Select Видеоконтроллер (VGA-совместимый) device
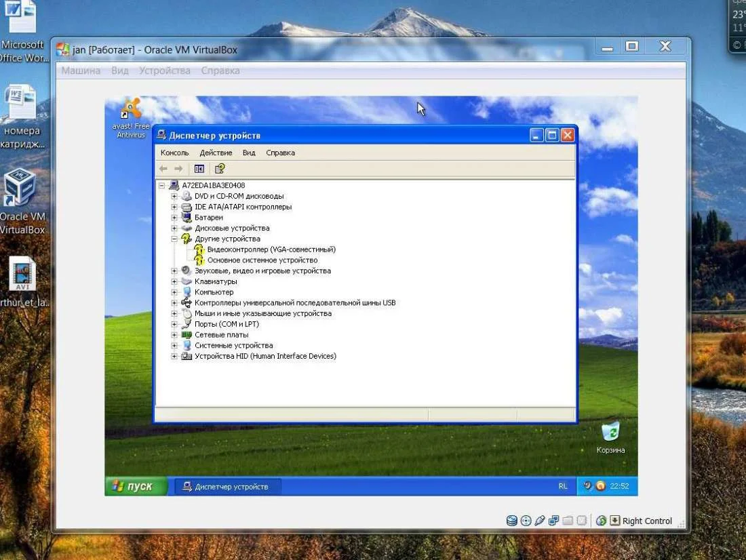 (271, 249)
